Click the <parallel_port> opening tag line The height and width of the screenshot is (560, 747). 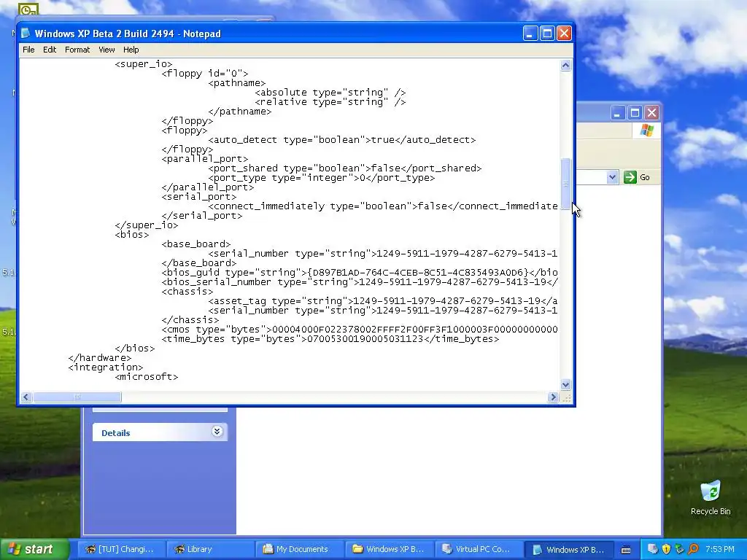point(205,159)
